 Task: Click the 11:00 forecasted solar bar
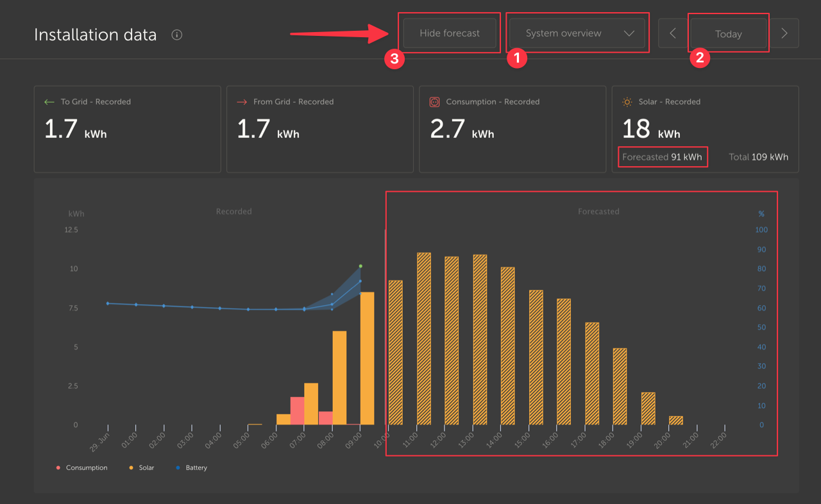pyautogui.click(x=424, y=340)
